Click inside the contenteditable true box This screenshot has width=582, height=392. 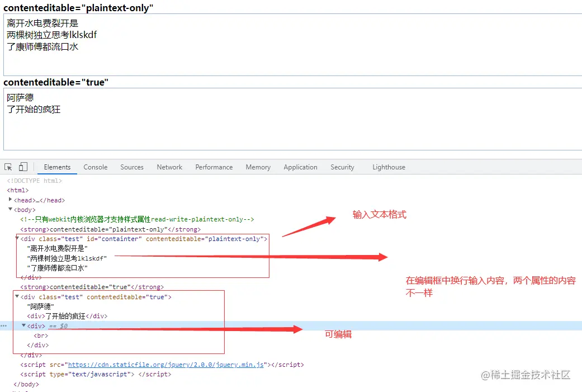click(292, 119)
